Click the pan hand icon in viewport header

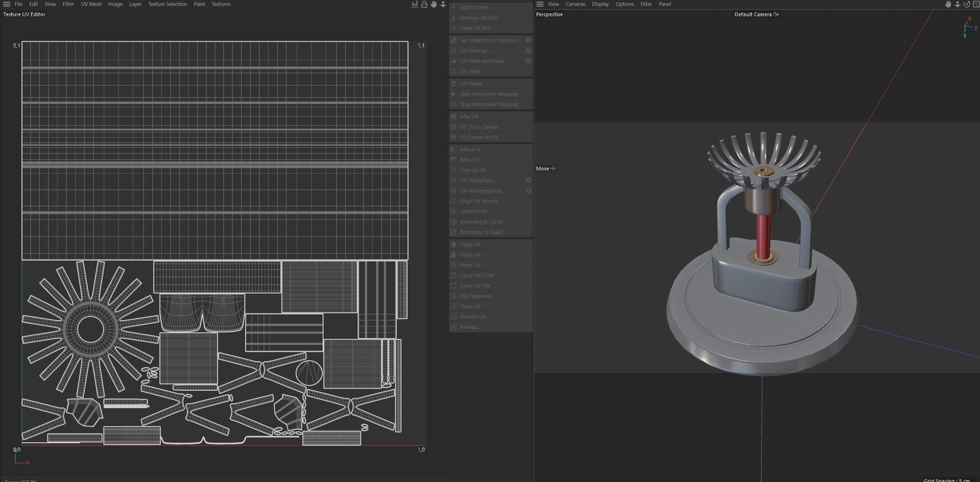948,4
